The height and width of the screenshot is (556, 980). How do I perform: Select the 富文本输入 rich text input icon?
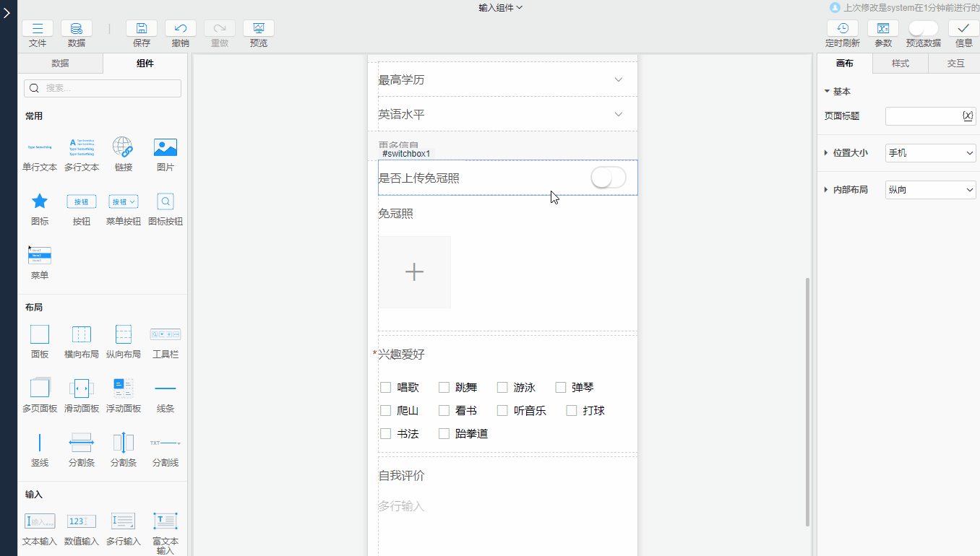click(165, 520)
